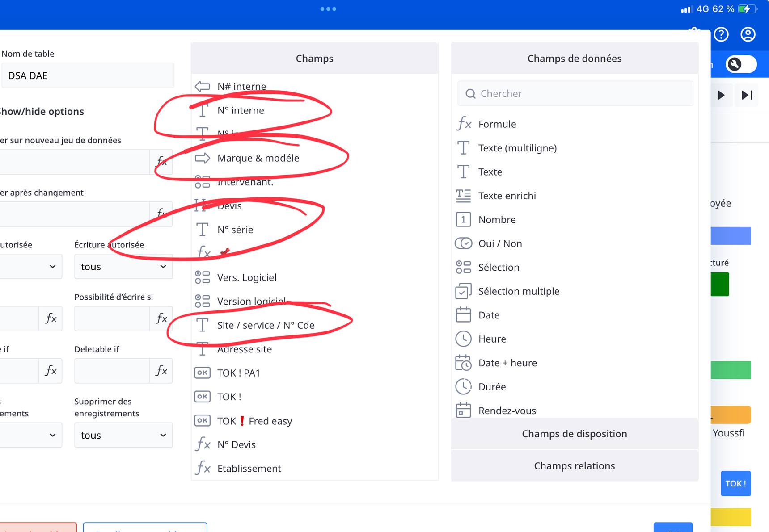This screenshot has height=532, width=769.
Task: Open the Écriture autorisée dropdown
Action: (123, 267)
